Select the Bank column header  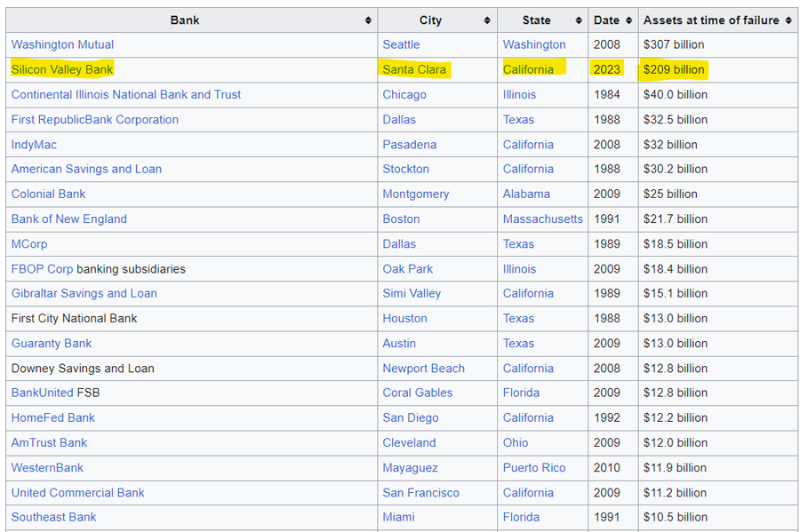(x=184, y=20)
